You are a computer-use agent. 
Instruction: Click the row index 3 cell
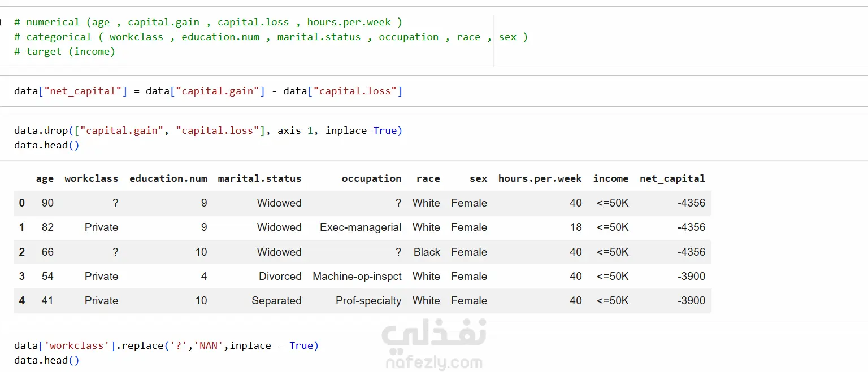(x=22, y=277)
